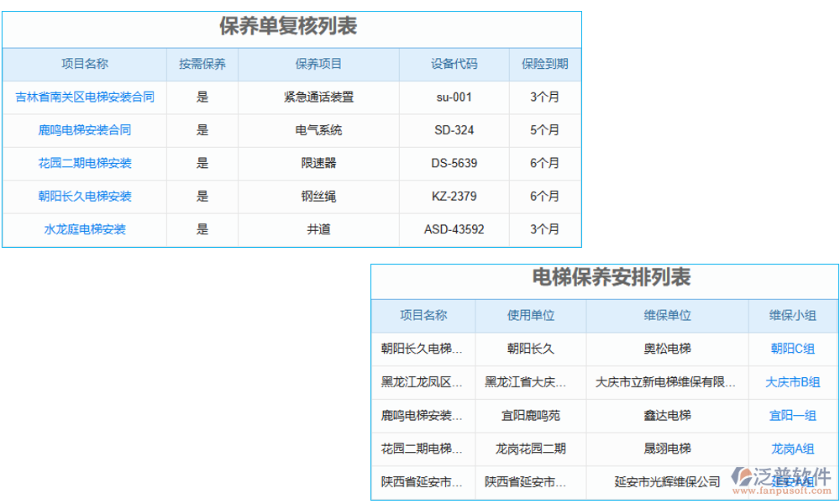Image resolution: width=840 pixels, height=504 pixels.
Task: Select the 龙岗A组 maintenance team link
Action: 791,449
